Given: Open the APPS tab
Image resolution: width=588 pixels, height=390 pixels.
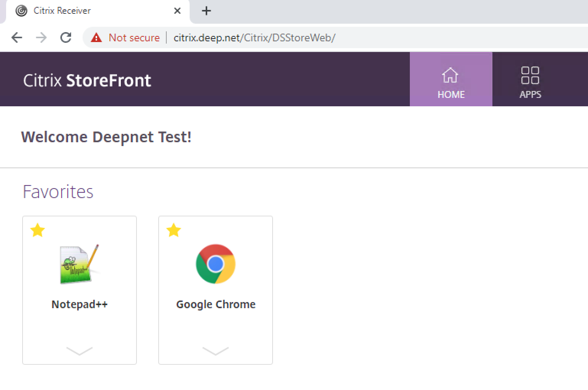Looking at the screenshot, I should coord(530,80).
